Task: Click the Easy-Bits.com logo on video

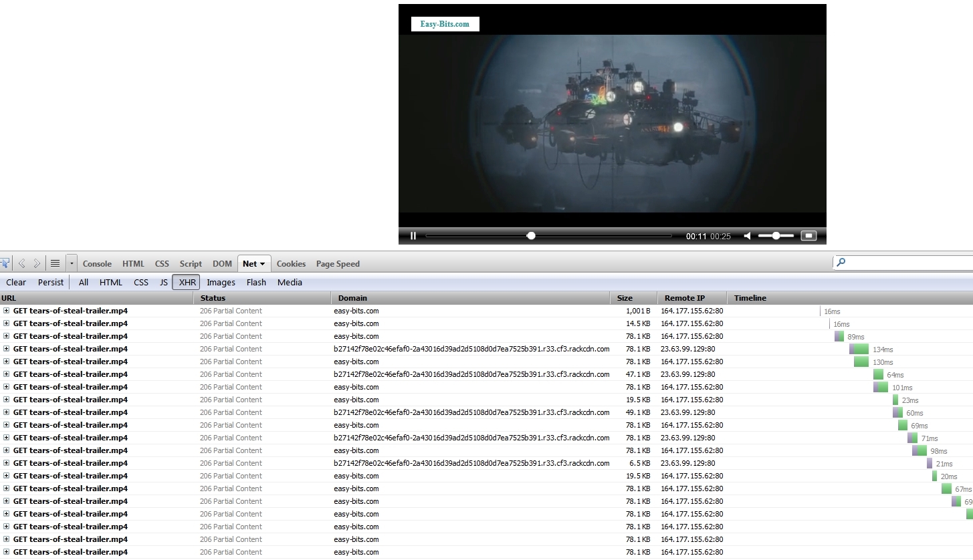Action: click(445, 24)
